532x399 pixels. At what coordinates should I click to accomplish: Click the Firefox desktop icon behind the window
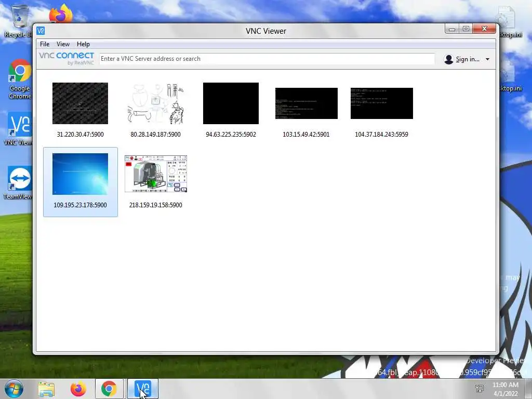[61, 14]
